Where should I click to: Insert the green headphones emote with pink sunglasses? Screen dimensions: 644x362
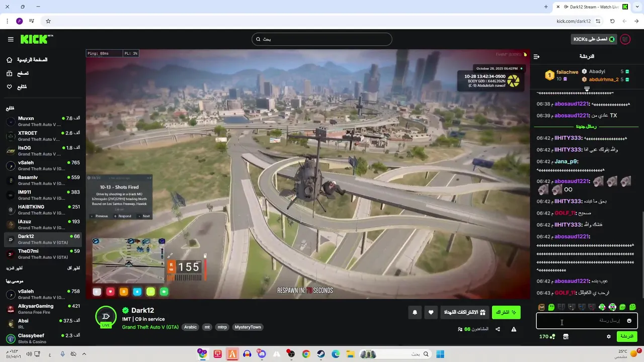pos(612,307)
